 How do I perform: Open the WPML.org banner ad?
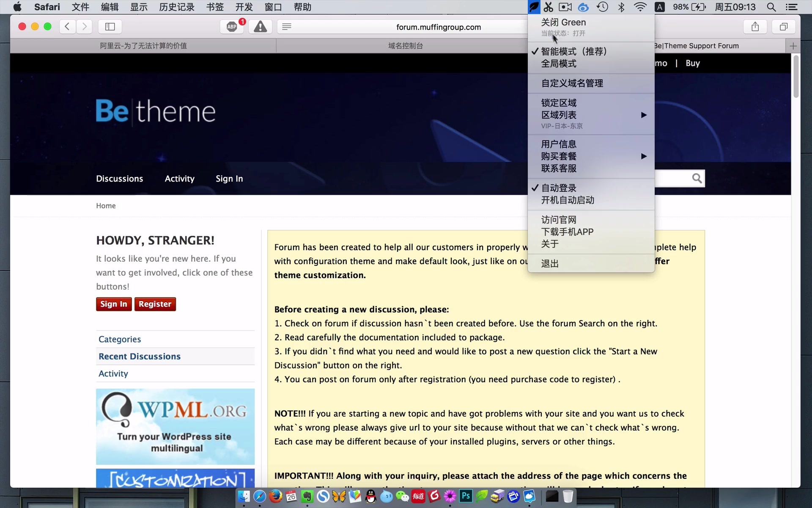point(175,426)
